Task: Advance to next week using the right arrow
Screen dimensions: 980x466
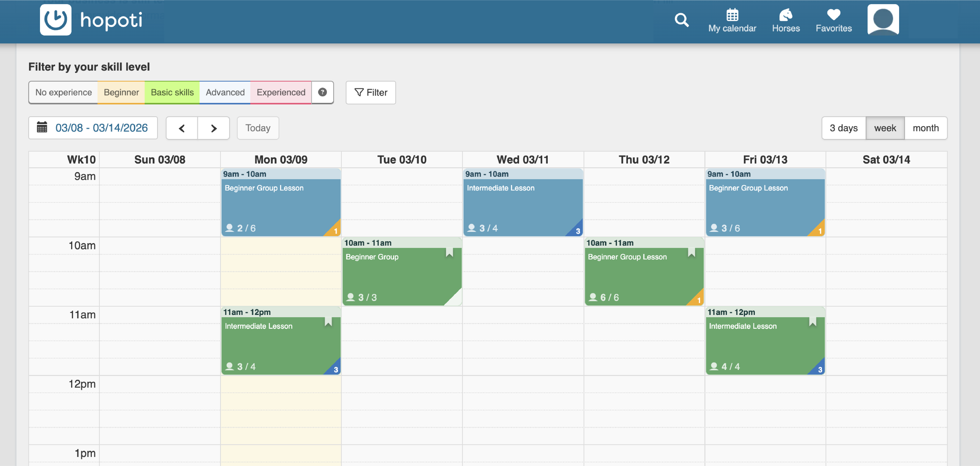Action: pyautogui.click(x=214, y=128)
